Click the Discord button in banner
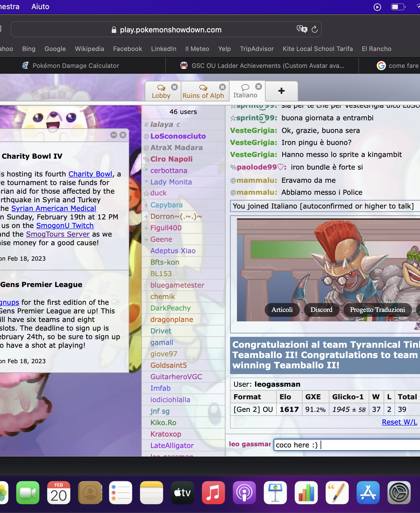The image size is (420, 513). point(321,310)
